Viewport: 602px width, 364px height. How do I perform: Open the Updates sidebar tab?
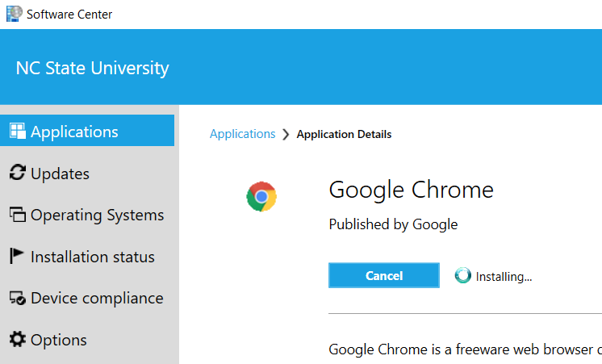pos(87,174)
